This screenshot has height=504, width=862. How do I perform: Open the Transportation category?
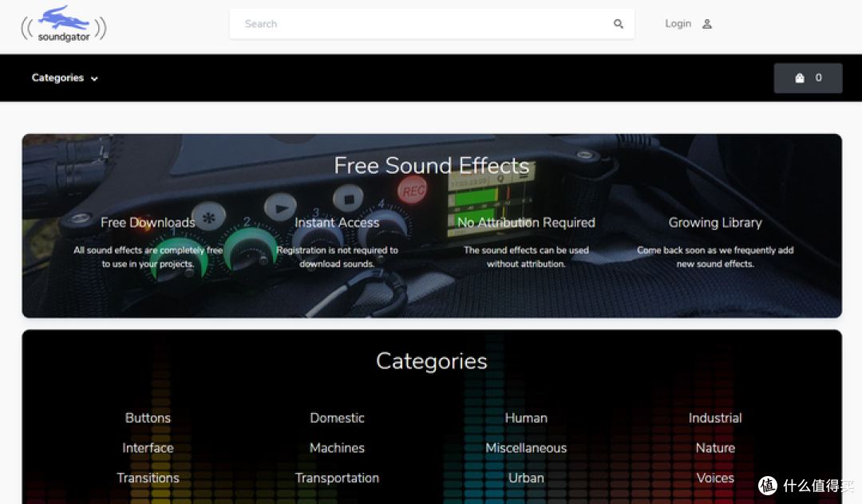tap(337, 478)
